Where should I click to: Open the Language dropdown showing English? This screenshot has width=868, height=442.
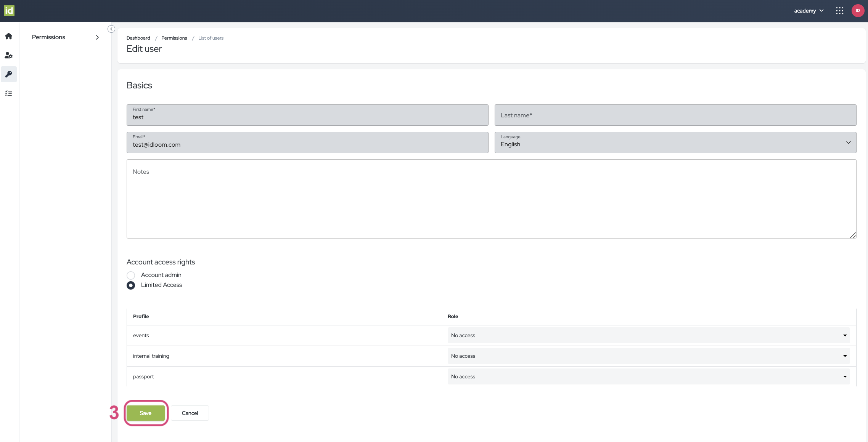pyautogui.click(x=849, y=143)
